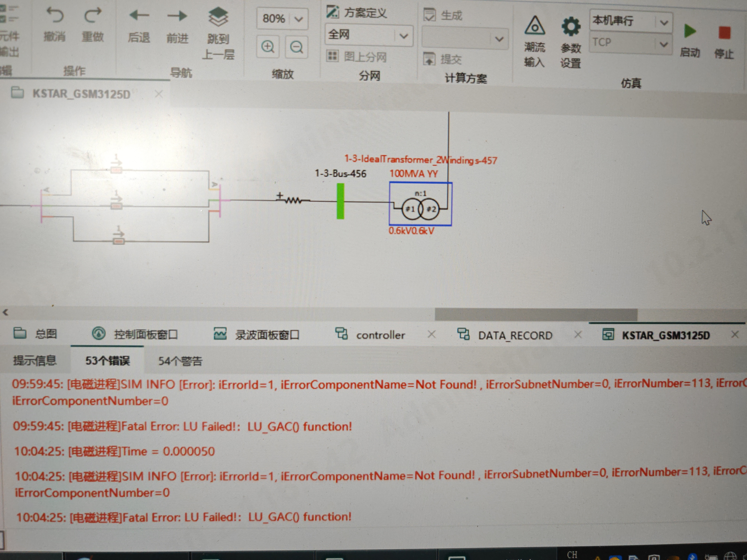Switch to the 54个警告 warnings tab

pyautogui.click(x=180, y=361)
